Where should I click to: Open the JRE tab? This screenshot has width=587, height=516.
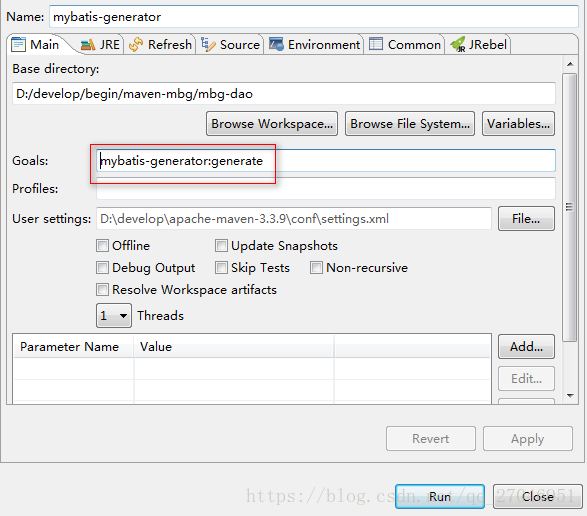tap(101, 45)
